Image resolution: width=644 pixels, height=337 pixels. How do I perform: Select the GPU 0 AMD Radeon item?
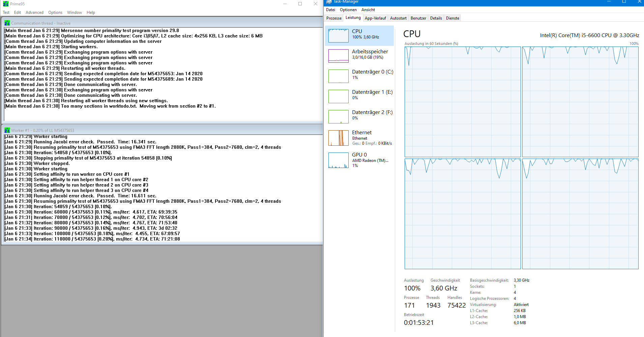[359, 160]
